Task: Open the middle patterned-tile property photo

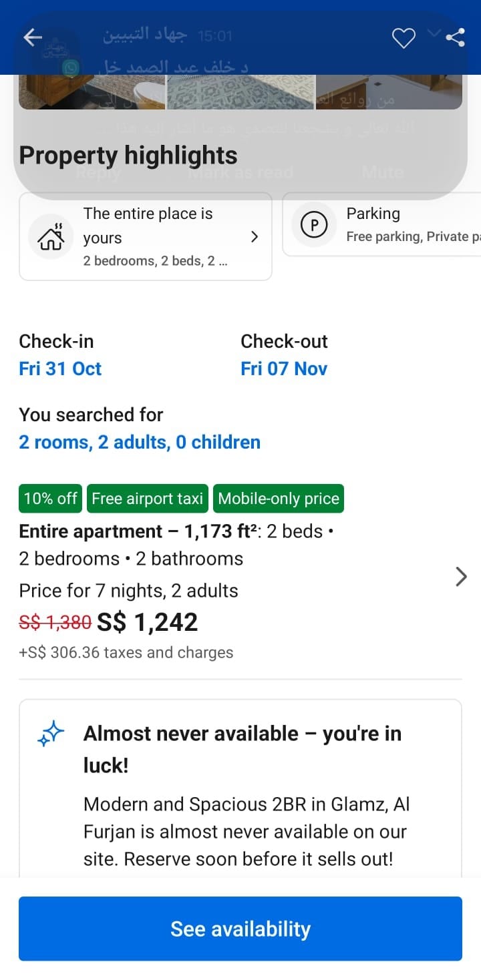Action: coord(240,93)
